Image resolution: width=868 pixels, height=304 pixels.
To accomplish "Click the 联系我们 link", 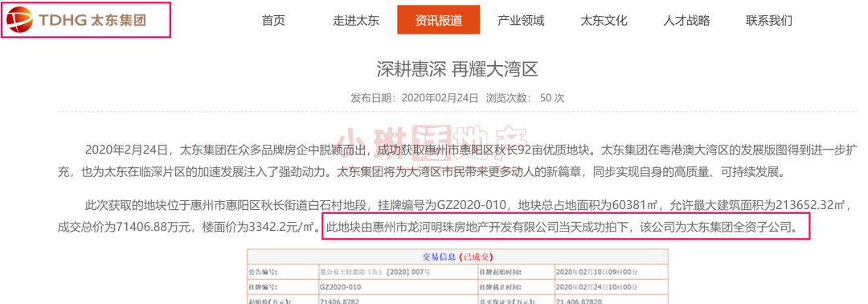I will coord(769,20).
